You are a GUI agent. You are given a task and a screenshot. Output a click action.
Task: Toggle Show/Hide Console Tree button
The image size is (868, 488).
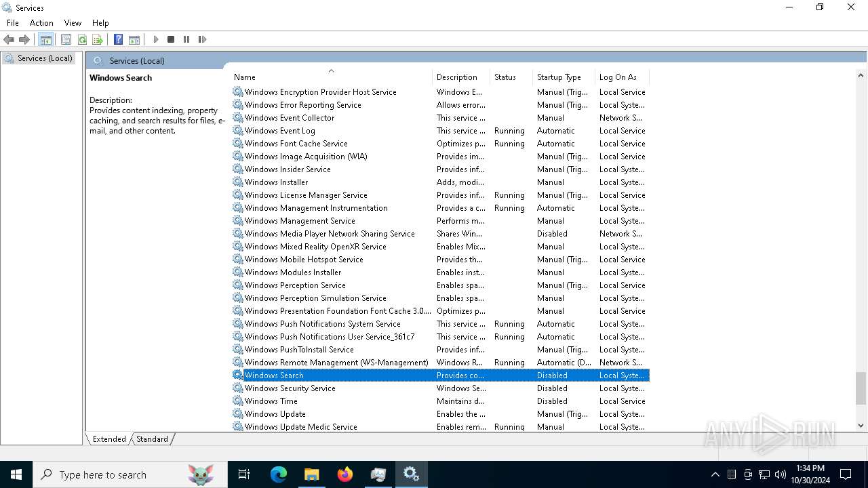click(x=46, y=39)
